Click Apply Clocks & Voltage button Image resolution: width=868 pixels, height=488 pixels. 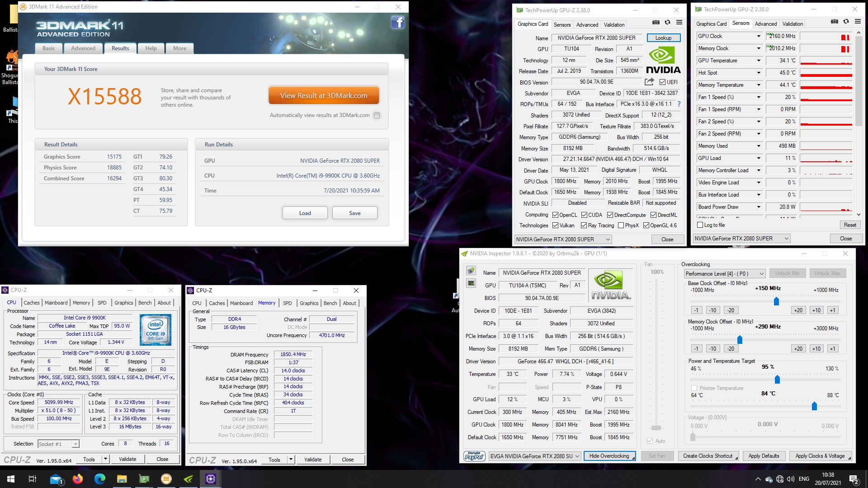click(x=820, y=456)
